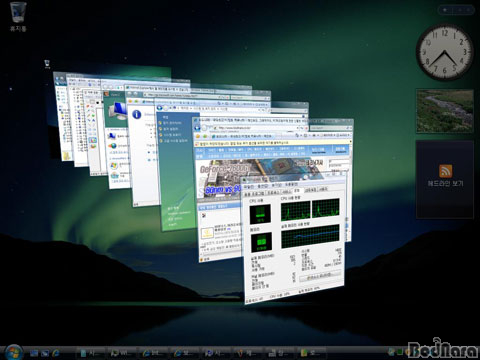Launch Internet Explorer from Quick Launch
This screenshot has width=480, height=360.
(x=56, y=353)
